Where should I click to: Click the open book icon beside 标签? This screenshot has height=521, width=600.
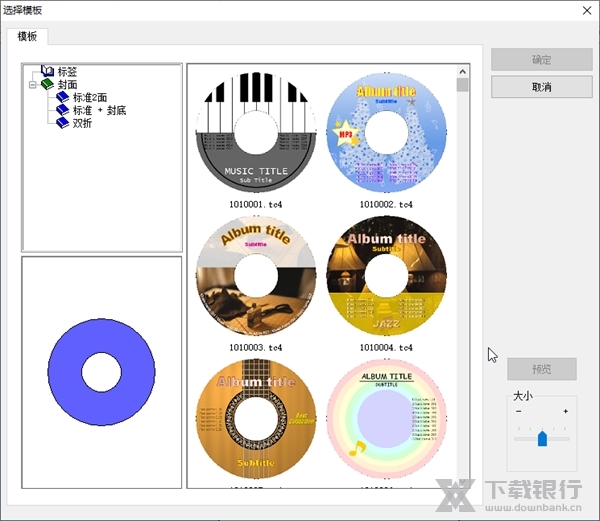point(47,71)
